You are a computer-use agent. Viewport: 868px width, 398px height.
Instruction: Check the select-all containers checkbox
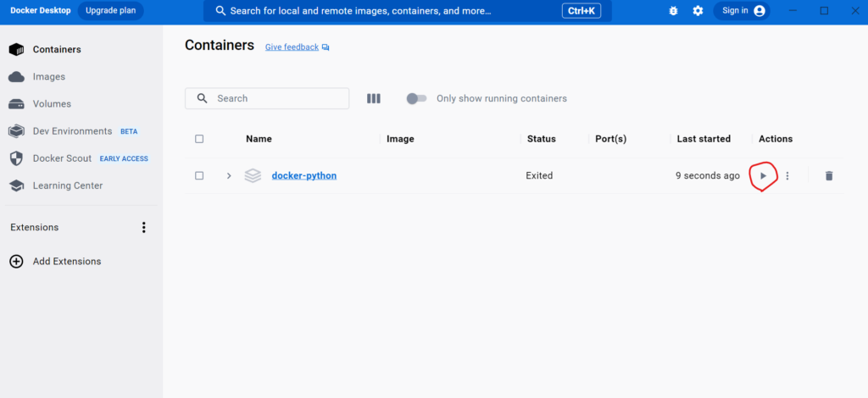pyautogui.click(x=199, y=139)
